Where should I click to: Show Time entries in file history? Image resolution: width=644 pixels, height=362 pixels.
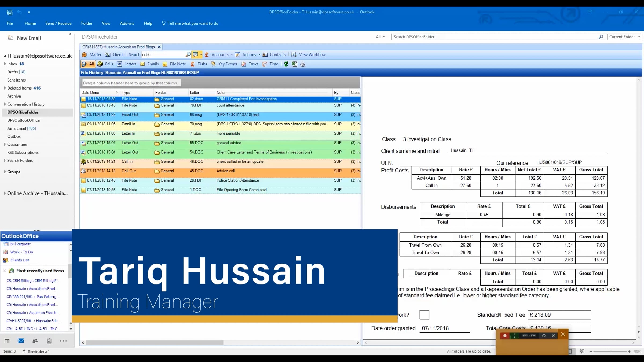[270, 64]
